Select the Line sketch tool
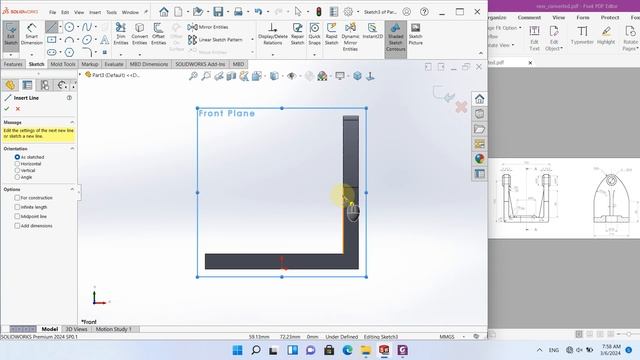This screenshot has width=640, height=360. coord(51,27)
